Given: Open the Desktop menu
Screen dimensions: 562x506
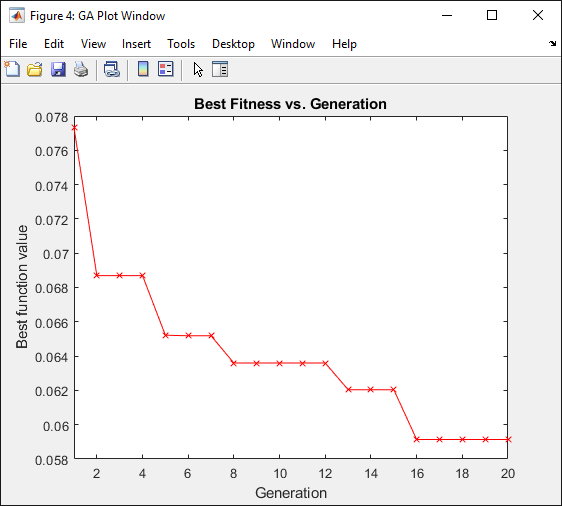Looking at the screenshot, I should click(x=233, y=44).
